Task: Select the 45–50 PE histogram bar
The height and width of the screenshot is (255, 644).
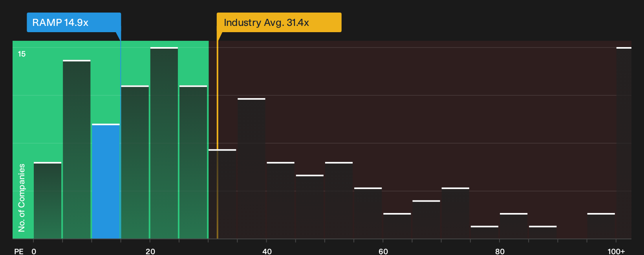Action: coord(310,207)
